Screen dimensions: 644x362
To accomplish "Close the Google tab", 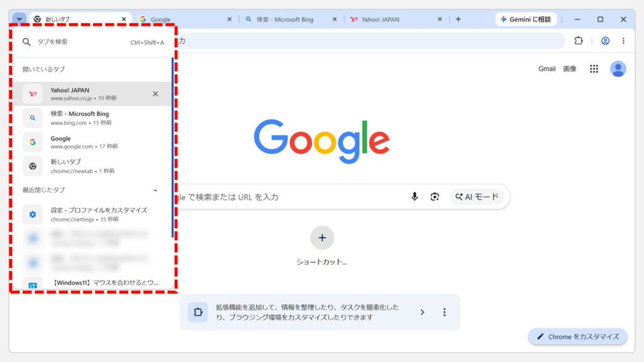I will [230, 19].
